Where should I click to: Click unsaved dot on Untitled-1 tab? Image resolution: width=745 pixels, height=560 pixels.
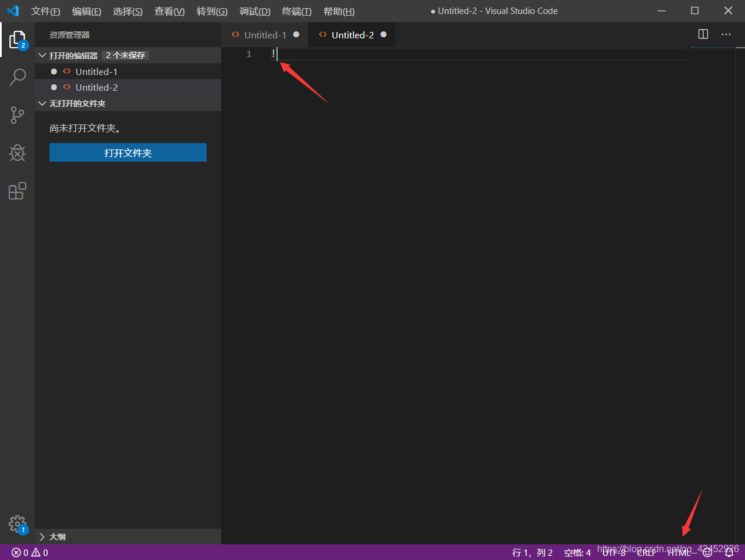point(296,34)
